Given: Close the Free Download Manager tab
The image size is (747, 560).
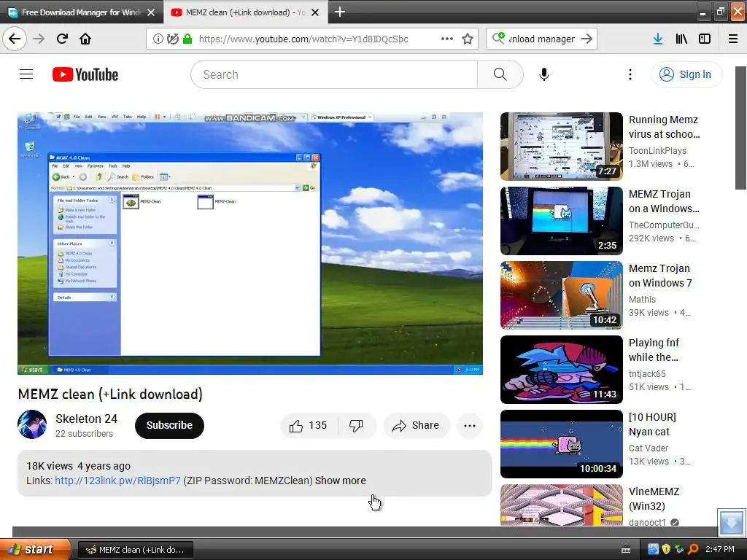Looking at the screenshot, I should tap(151, 12).
